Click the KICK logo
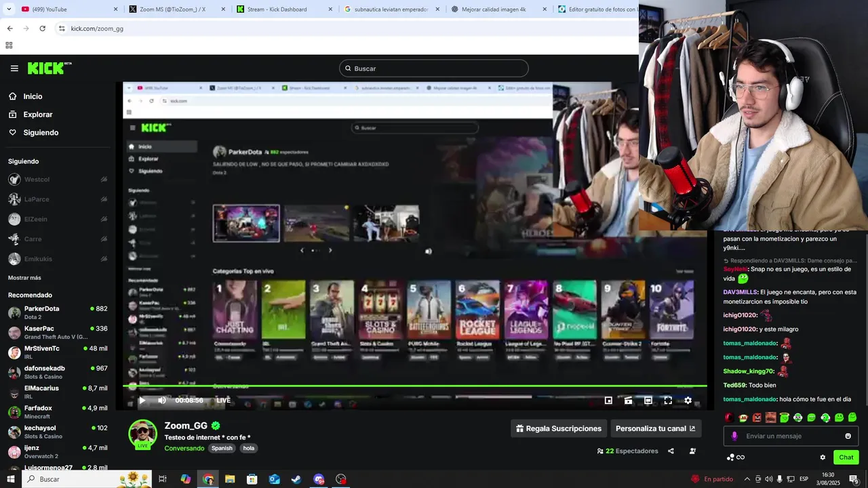The width and height of the screenshot is (868, 488). point(50,68)
